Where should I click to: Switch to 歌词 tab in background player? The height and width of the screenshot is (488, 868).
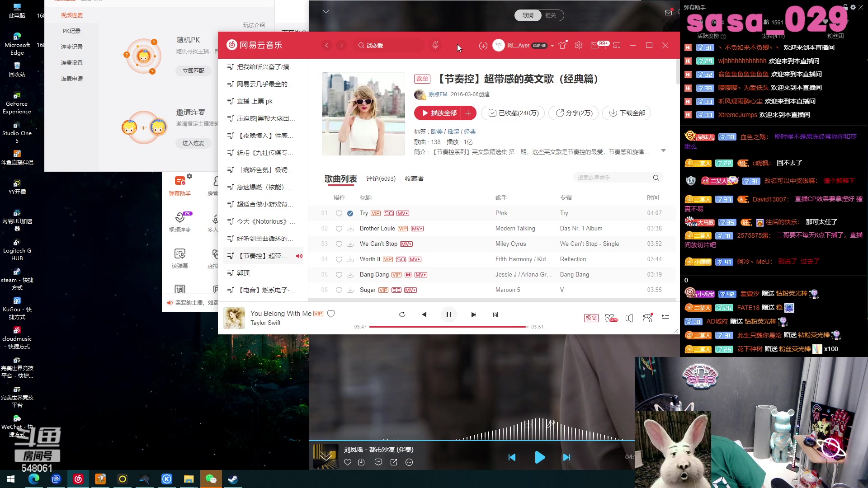(x=528, y=15)
